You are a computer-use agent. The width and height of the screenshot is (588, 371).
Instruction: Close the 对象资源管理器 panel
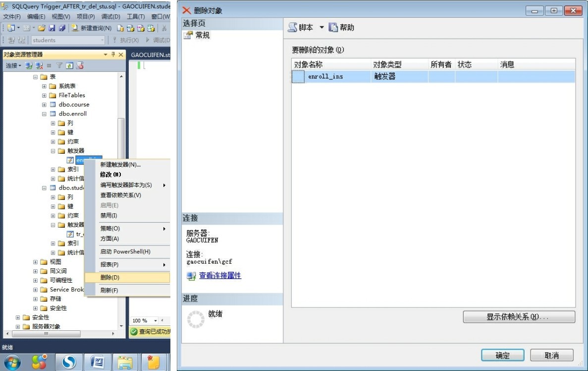tap(121, 55)
